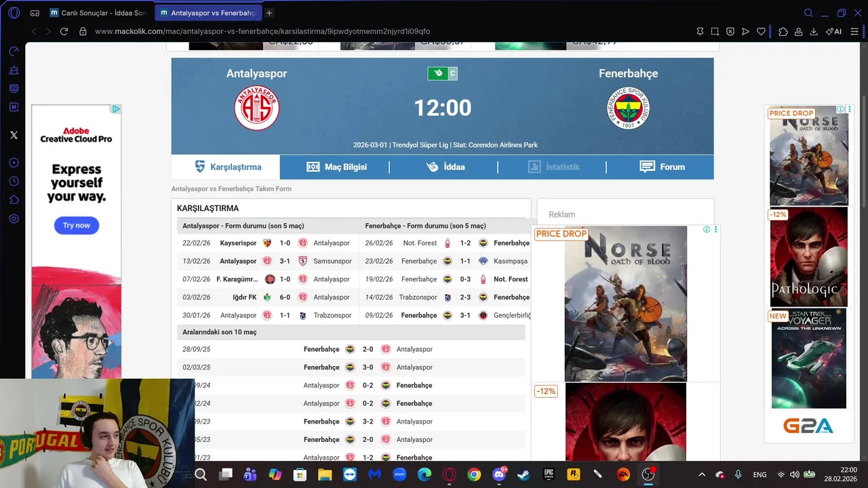Viewport: 868px width, 488px height.
Task: Click the Try now button on Adobe ad
Action: point(77,225)
